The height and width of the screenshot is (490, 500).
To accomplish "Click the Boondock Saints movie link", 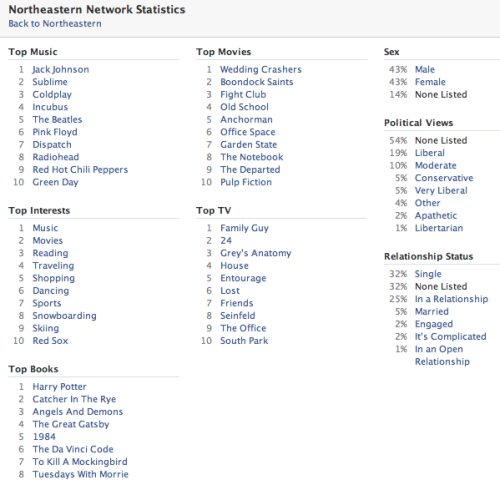I will [x=257, y=82].
